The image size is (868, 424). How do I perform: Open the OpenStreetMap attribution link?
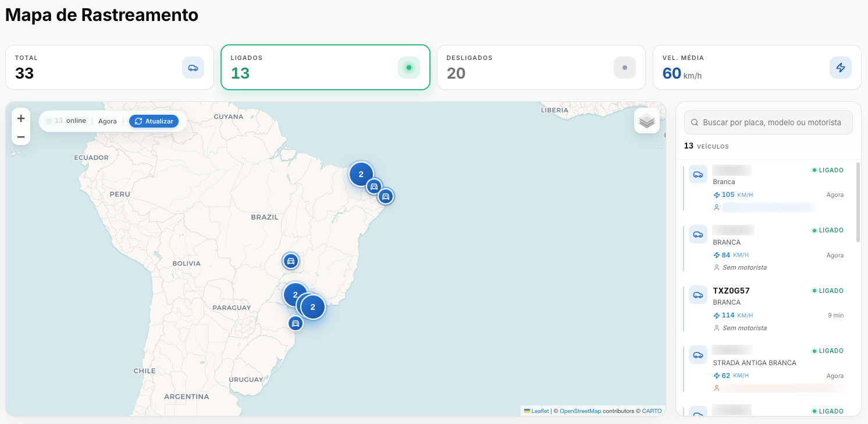(x=580, y=411)
